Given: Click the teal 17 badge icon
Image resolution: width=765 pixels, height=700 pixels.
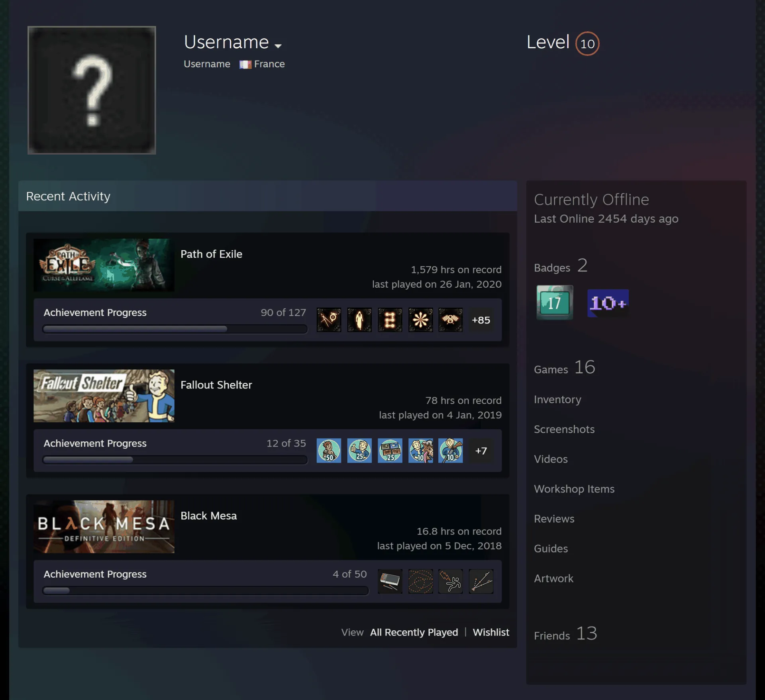Looking at the screenshot, I should coord(555,302).
